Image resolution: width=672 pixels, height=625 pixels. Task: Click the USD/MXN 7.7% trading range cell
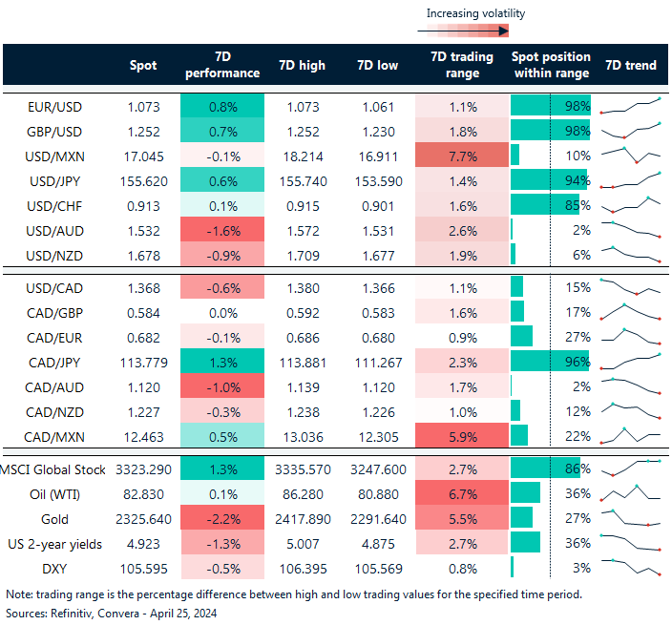462,155
